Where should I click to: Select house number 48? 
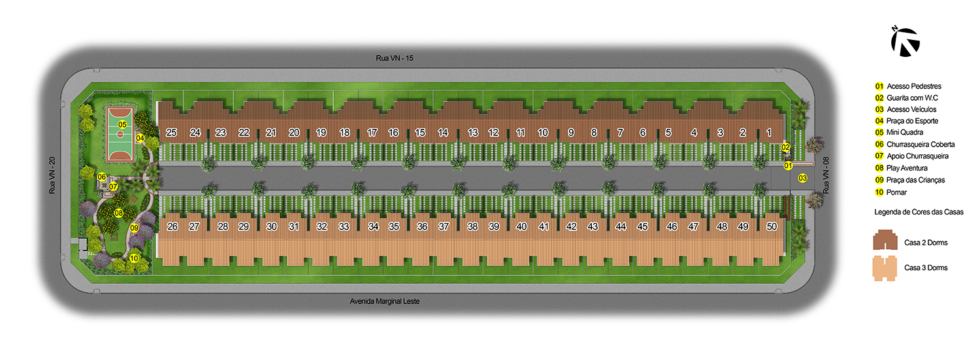tap(722, 227)
